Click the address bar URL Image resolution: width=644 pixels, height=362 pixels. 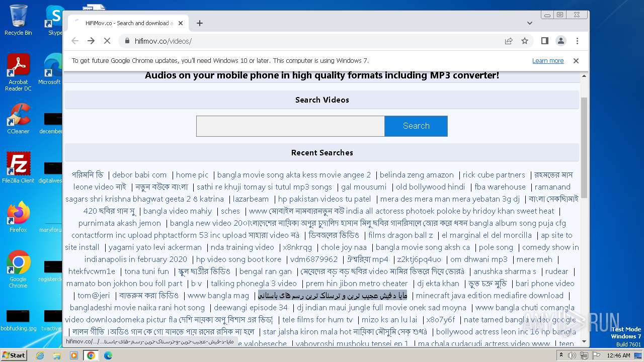(x=163, y=41)
